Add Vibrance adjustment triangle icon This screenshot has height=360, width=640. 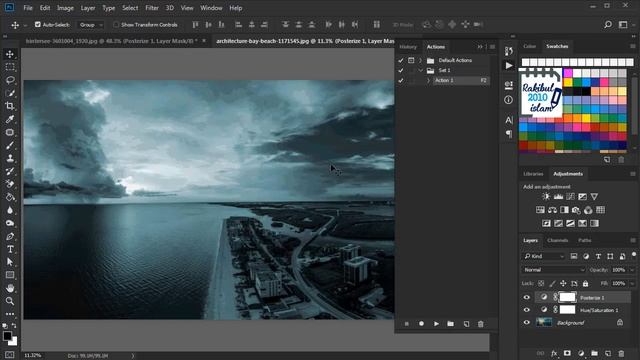(594, 197)
